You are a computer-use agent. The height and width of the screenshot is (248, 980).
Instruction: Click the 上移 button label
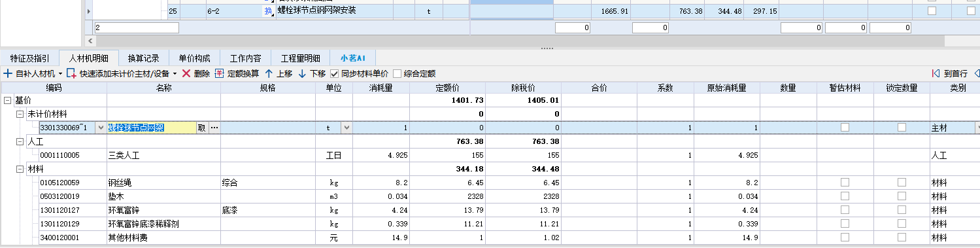click(284, 74)
